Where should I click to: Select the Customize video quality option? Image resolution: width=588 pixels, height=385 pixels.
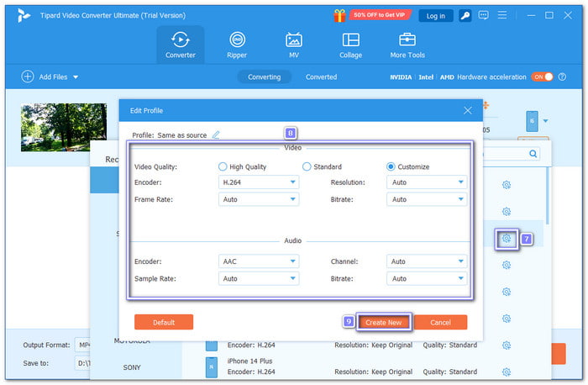(391, 166)
